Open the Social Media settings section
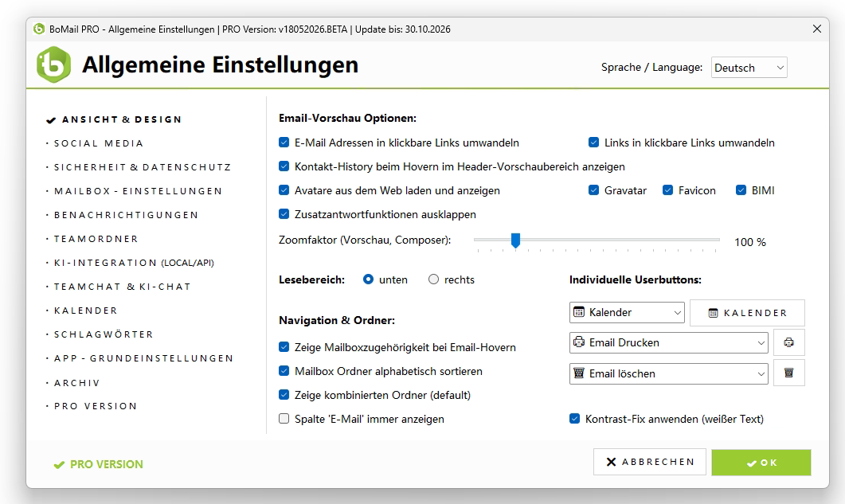Image resolution: width=845 pixels, height=504 pixels. [x=99, y=143]
